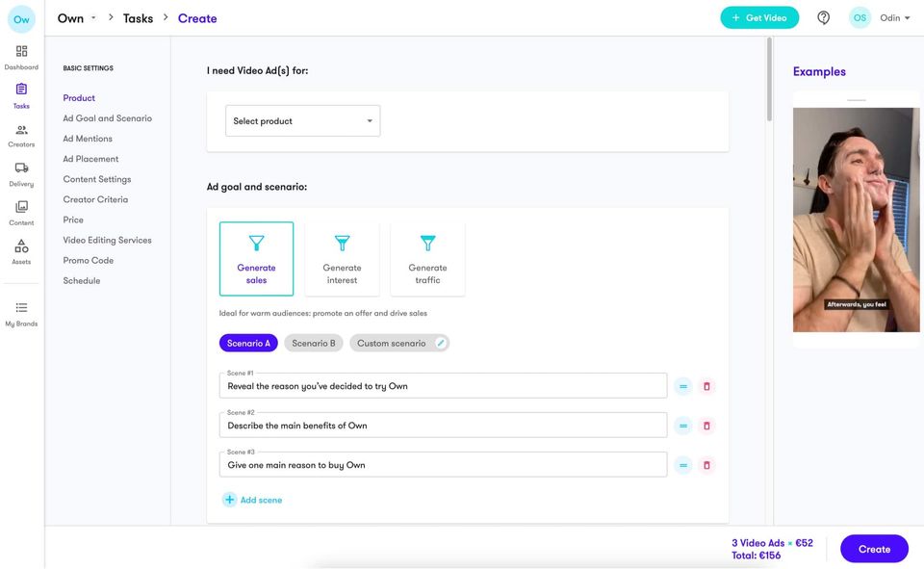Image resolution: width=924 pixels, height=569 pixels.
Task: Open the example video thumbnail
Action: point(856,220)
